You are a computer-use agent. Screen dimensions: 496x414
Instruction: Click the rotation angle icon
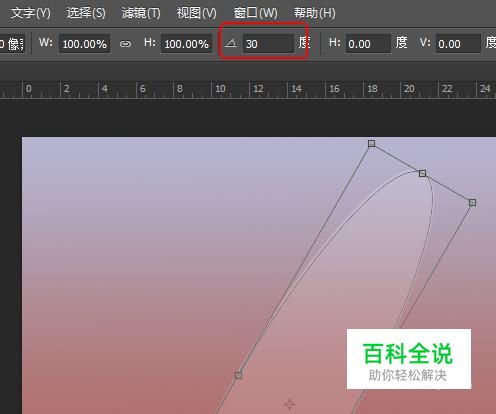click(x=231, y=43)
